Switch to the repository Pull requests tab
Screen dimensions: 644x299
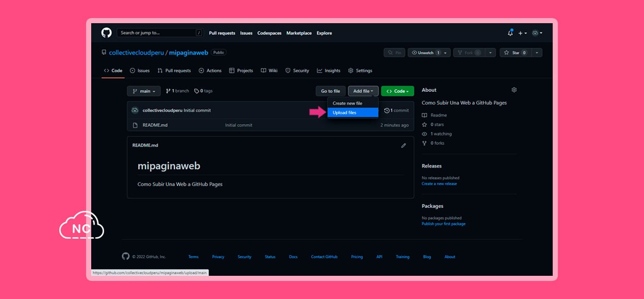click(174, 71)
